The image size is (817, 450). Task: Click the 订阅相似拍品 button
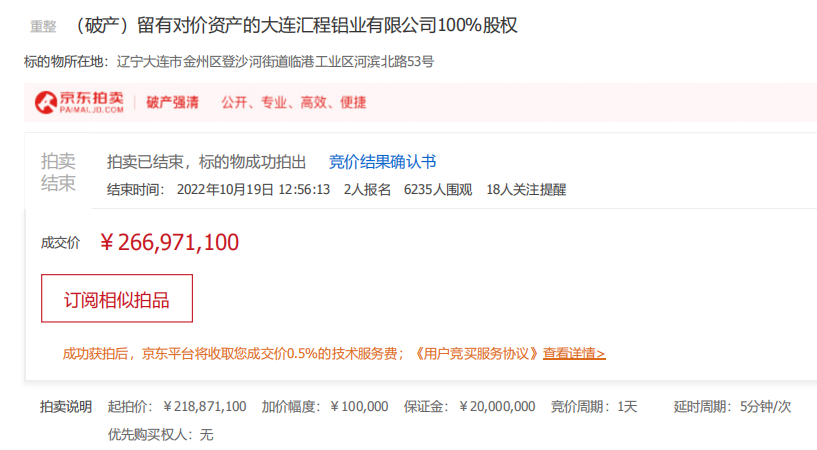point(116,298)
